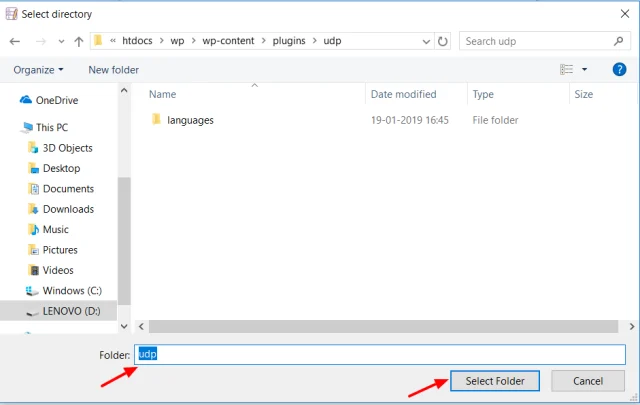Open the Downloads folder in sidebar
Image resolution: width=640 pixels, height=405 pixels.
(68, 209)
